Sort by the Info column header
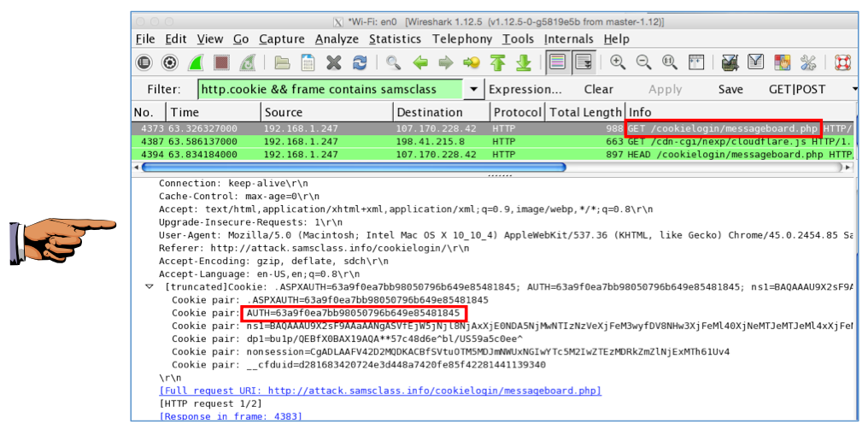The width and height of the screenshot is (868, 430). click(x=742, y=113)
